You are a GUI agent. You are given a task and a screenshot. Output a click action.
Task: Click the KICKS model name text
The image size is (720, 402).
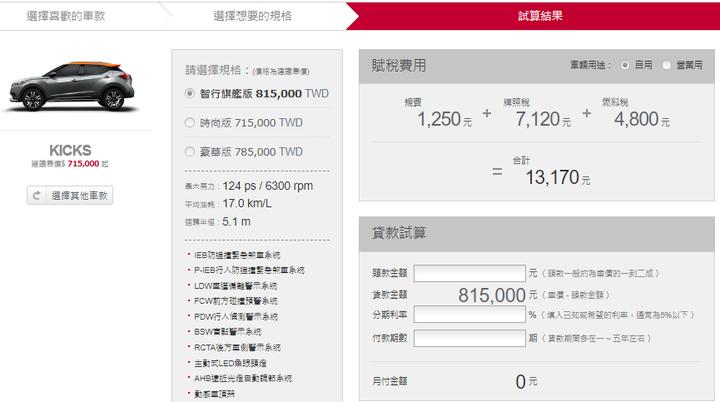(x=70, y=150)
